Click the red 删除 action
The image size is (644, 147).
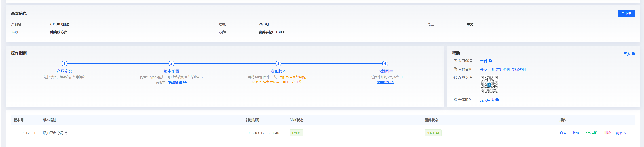tap(607, 133)
